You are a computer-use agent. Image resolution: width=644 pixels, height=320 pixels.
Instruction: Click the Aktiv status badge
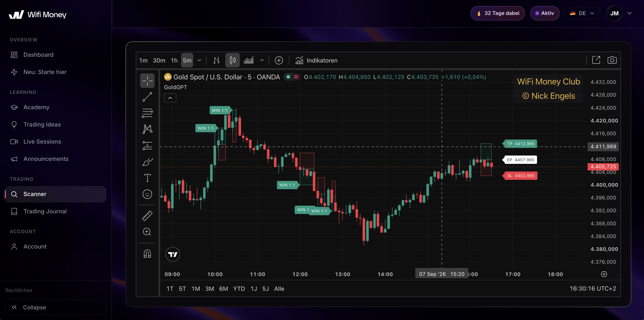(544, 13)
